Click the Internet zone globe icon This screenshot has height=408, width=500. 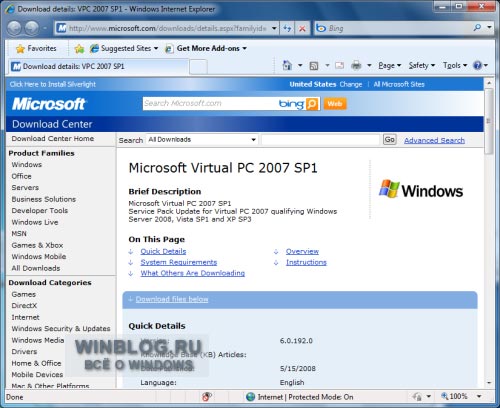pyautogui.click(x=250, y=397)
